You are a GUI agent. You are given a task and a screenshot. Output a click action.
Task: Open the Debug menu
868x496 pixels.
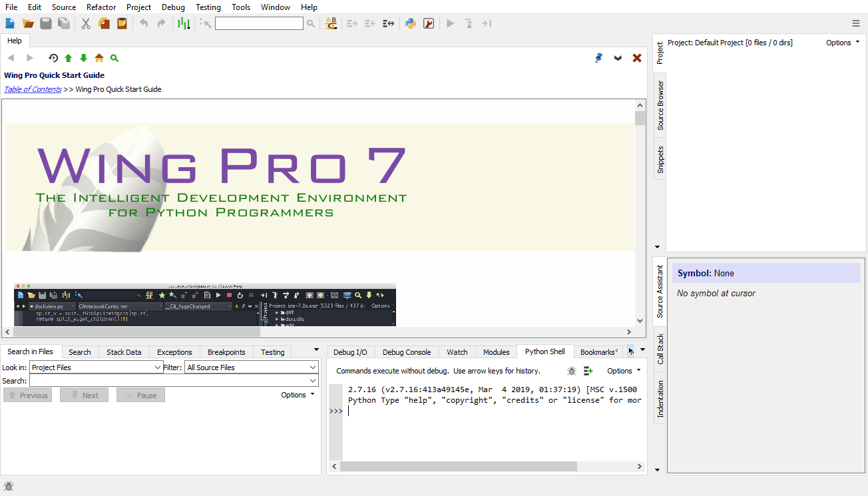pos(174,7)
